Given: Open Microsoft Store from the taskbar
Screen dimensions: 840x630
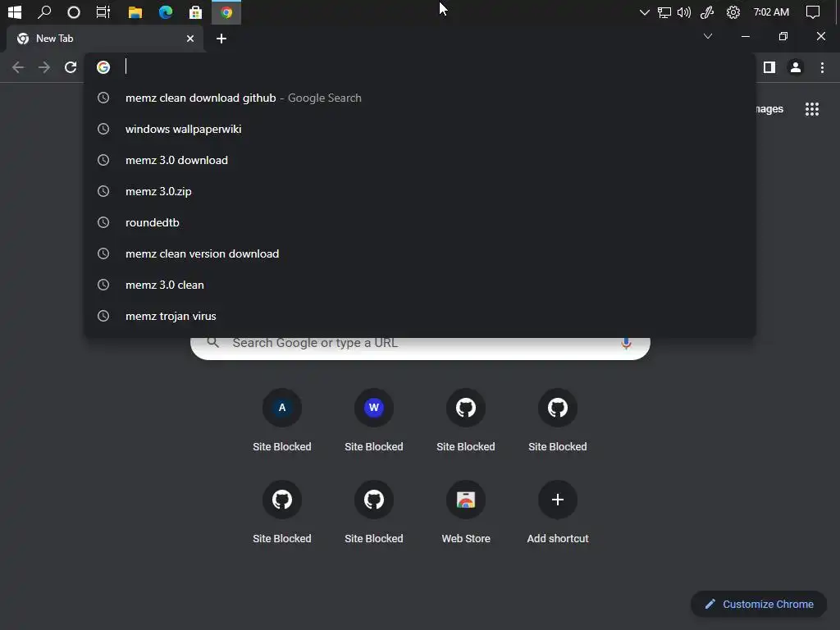Looking at the screenshot, I should coord(195,11).
